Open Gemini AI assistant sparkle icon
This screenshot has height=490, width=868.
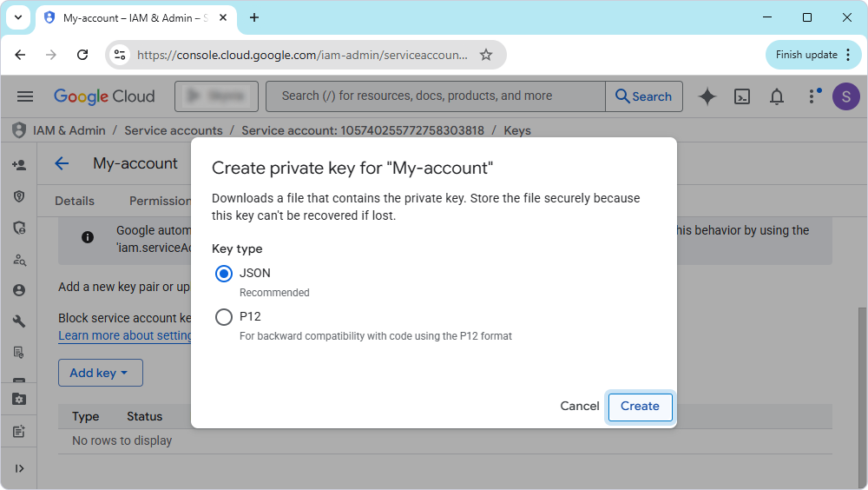pyautogui.click(x=707, y=96)
